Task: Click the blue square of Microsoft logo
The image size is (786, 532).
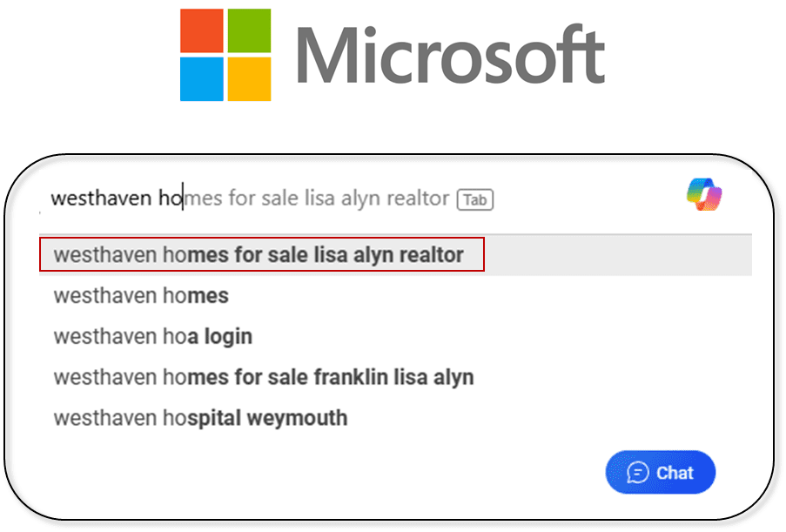Action: [x=202, y=78]
